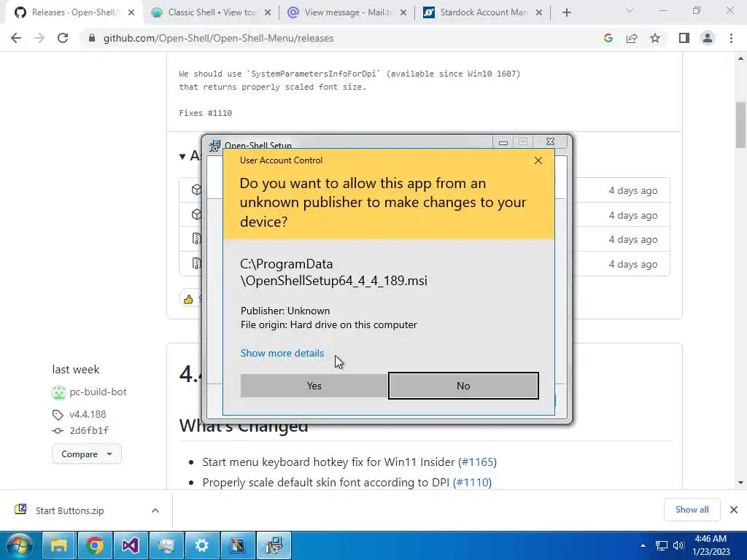Open Chrome taskbar icon
Image resolution: width=747 pixels, height=560 pixels.
tap(94, 545)
